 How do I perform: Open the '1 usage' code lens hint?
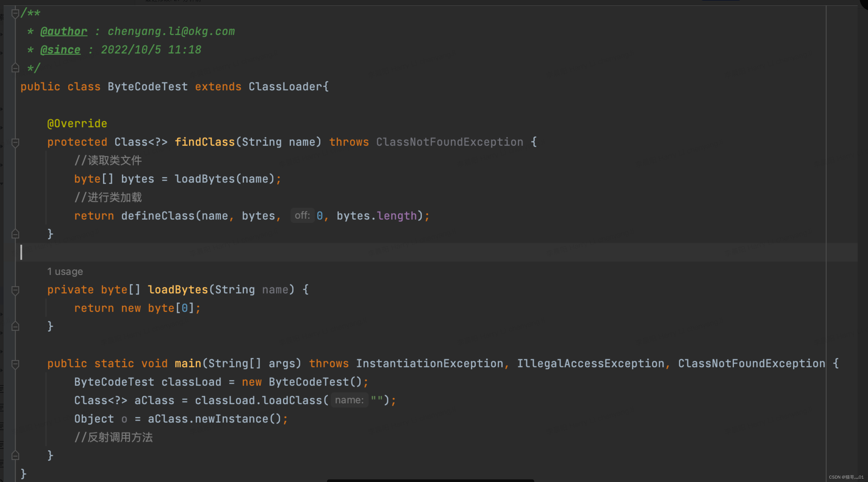tap(65, 272)
